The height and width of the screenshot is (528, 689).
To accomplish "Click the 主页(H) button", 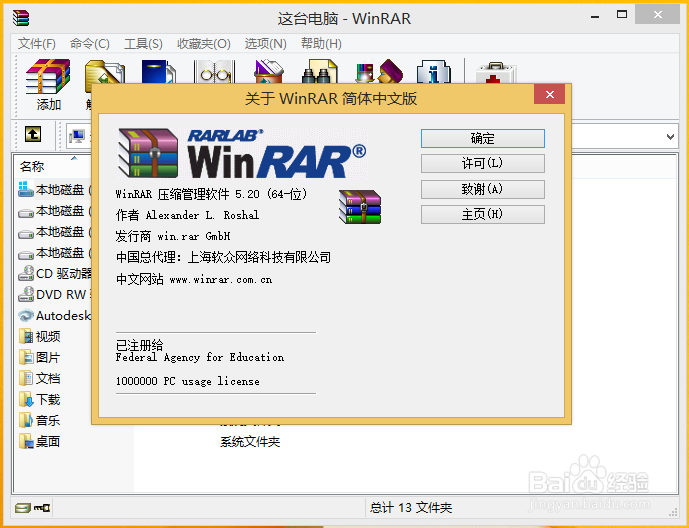I will pos(482,214).
